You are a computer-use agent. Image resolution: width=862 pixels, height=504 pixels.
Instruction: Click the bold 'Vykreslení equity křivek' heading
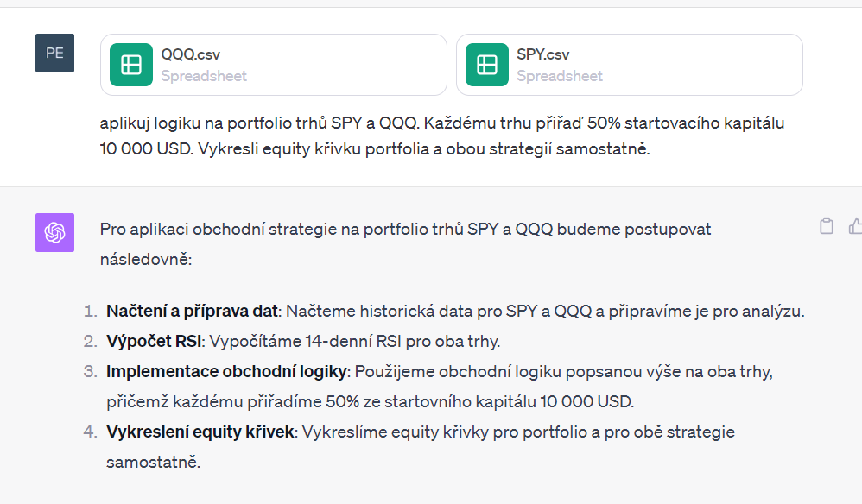click(200, 432)
